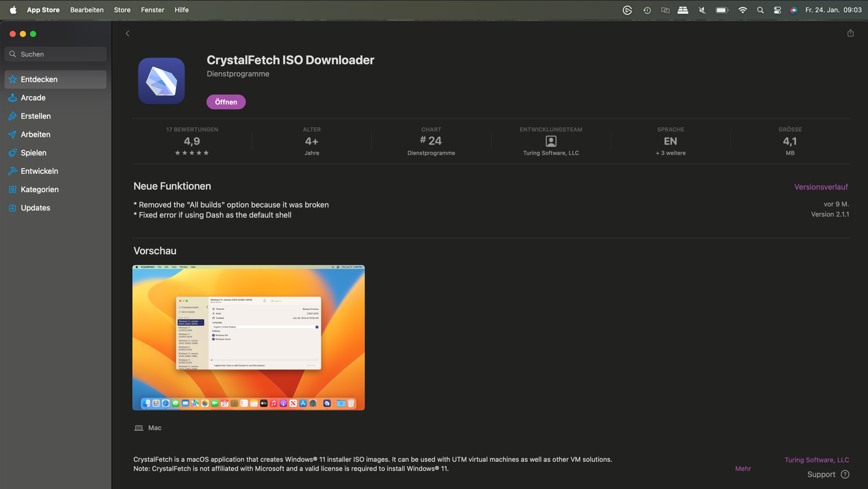The height and width of the screenshot is (489, 868).
Task: Open the App Store menu
Action: click(x=43, y=10)
